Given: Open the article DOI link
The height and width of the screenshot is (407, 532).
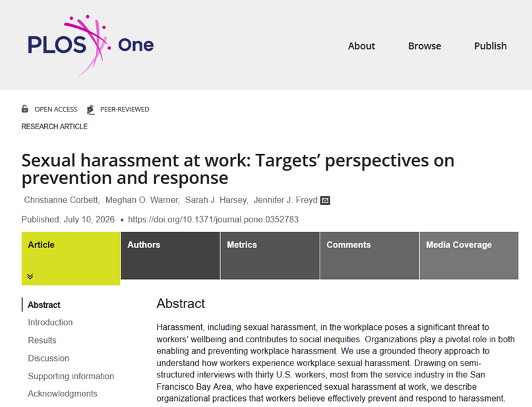Looking at the screenshot, I should pos(213,220).
